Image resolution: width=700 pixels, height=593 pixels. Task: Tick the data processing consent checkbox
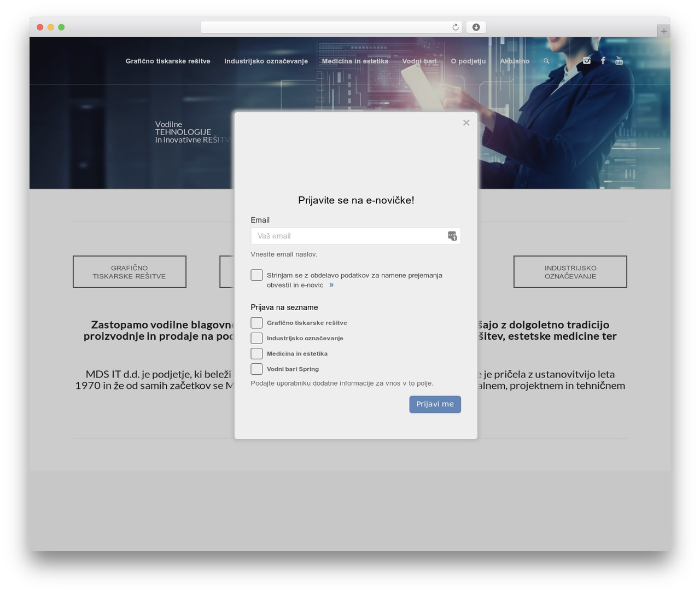tap(256, 275)
